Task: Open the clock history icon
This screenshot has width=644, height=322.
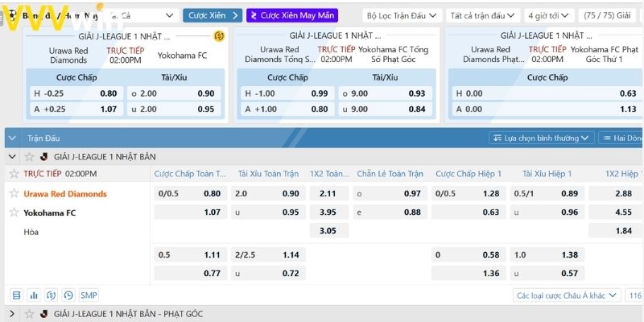Action: coord(68,295)
